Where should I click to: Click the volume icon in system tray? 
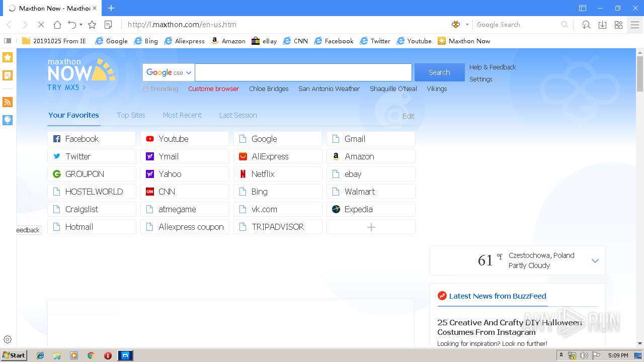point(584,355)
